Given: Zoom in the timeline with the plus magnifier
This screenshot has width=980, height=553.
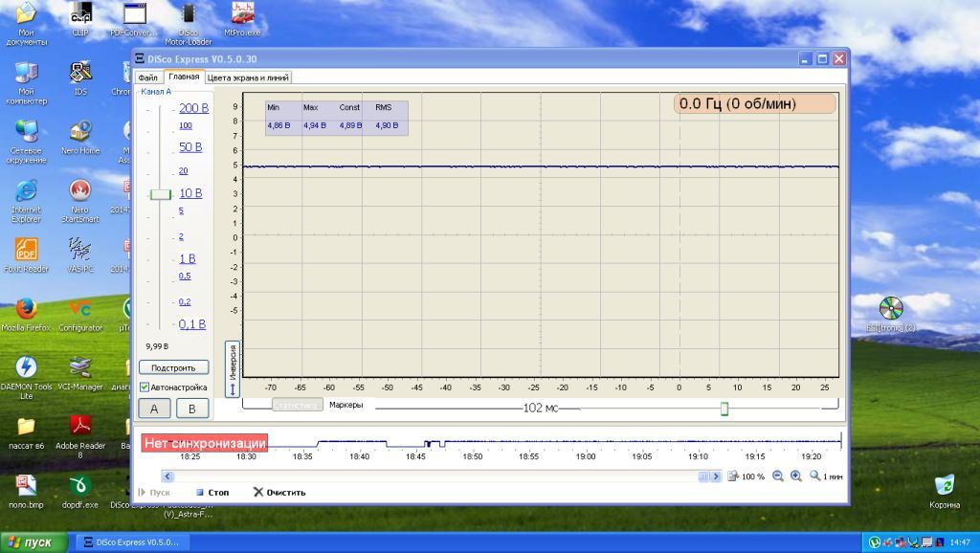Looking at the screenshot, I should click(796, 476).
